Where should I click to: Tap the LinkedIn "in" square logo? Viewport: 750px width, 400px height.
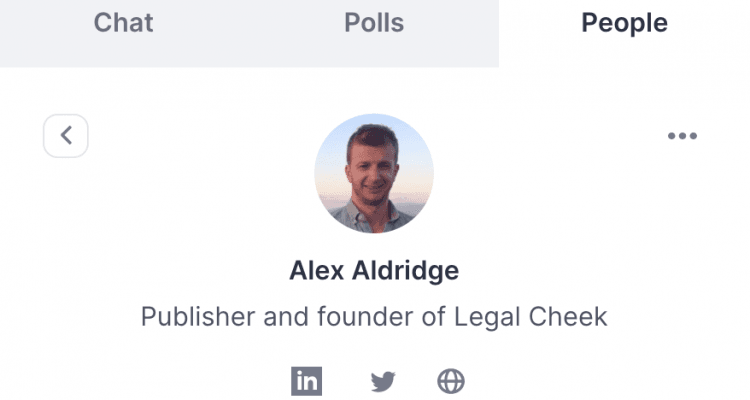point(306,381)
